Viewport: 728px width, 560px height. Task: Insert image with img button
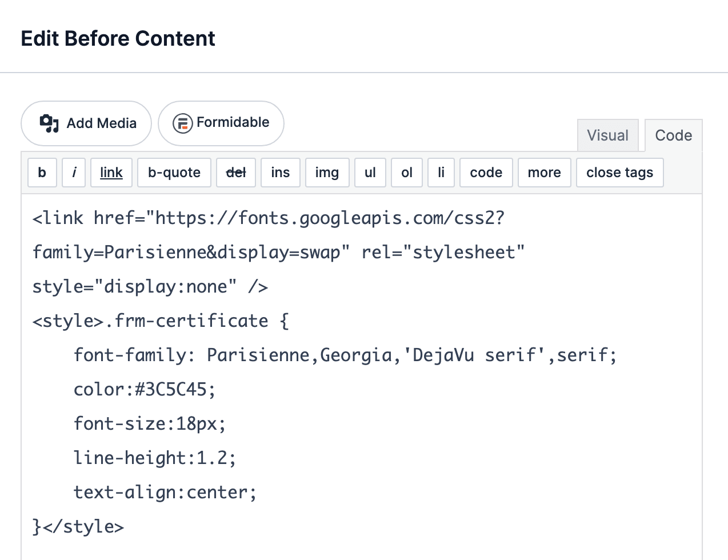(327, 173)
